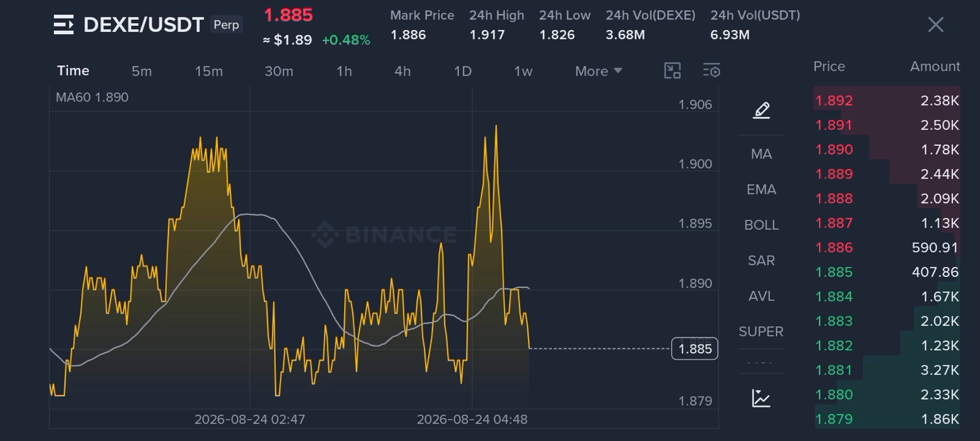Select the 1.887 ask order row
Viewport: 980px width, 441px height.
(887, 223)
